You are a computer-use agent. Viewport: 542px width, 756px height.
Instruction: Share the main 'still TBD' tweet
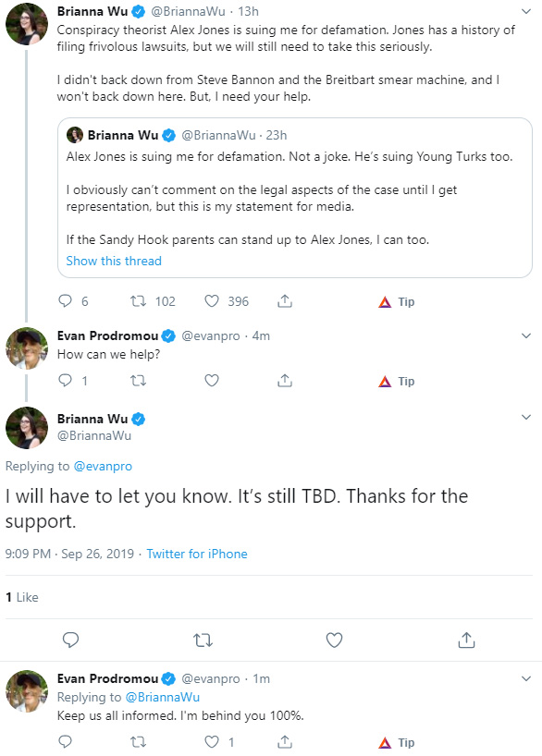click(466, 640)
